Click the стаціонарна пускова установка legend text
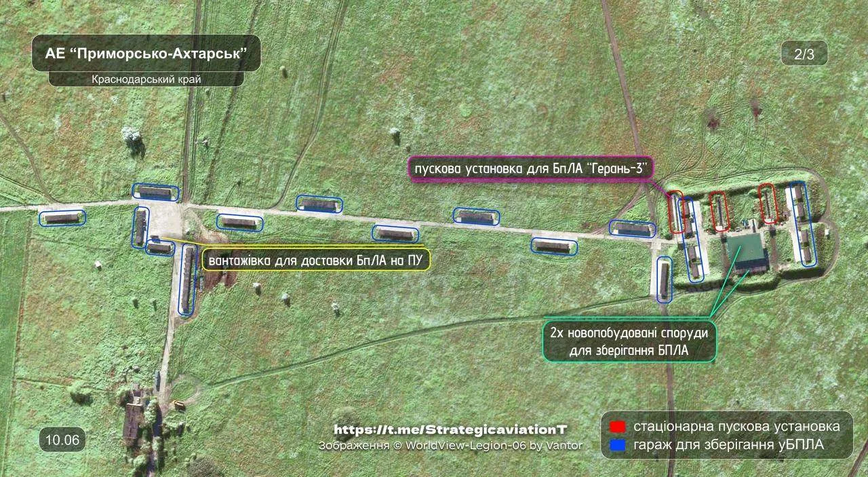 (737, 427)
